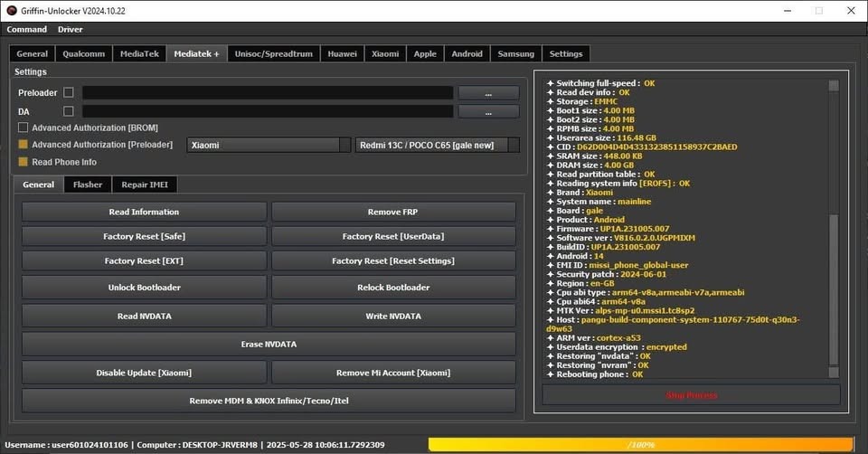Viewport: 868px width, 454px height.
Task: Open the Xiaomi brand dropdown
Action: pyautogui.click(x=344, y=145)
